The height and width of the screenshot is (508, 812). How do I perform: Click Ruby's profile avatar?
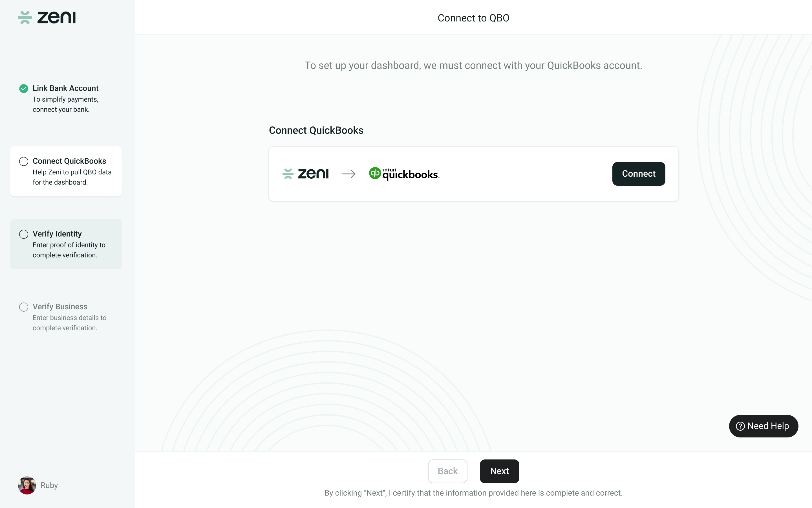click(27, 485)
